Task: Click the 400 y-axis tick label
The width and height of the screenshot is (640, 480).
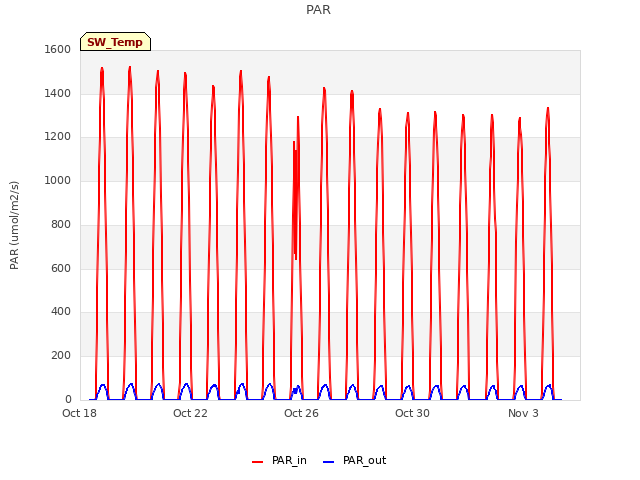Action: point(61,312)
